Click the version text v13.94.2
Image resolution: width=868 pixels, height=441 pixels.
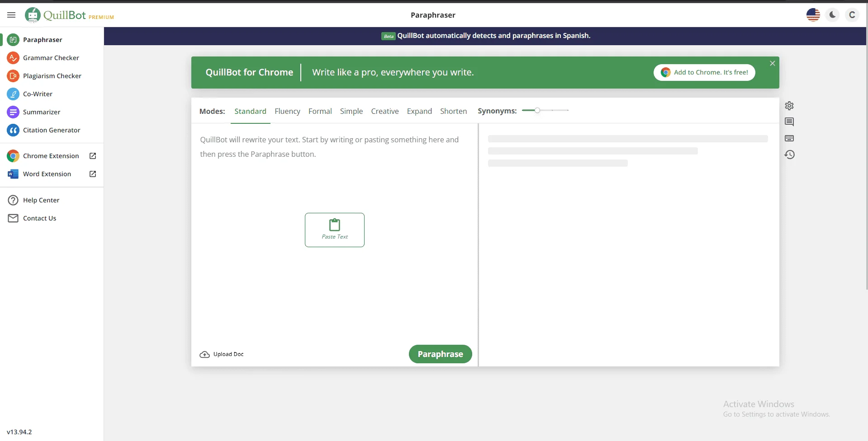click(x=19, y=432)
